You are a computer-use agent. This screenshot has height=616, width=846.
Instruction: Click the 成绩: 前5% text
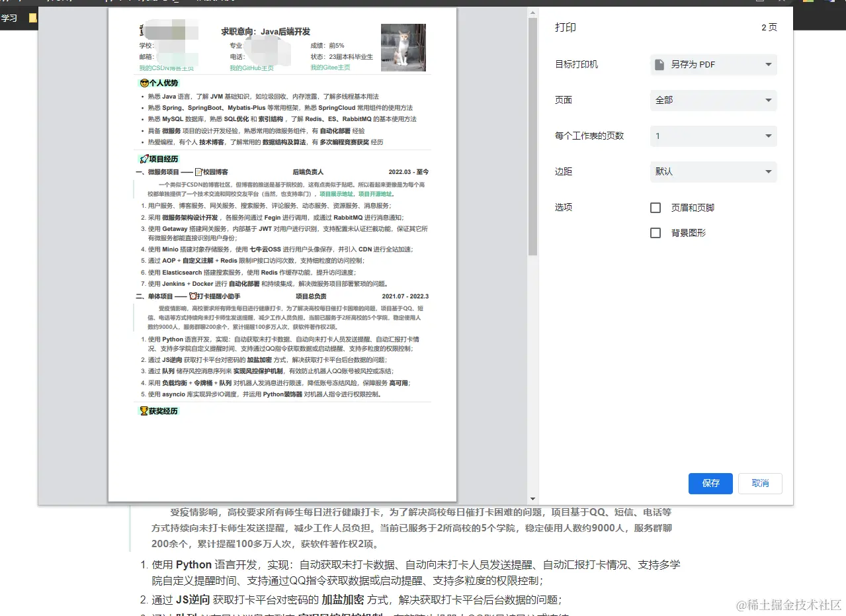click(327, 46)
